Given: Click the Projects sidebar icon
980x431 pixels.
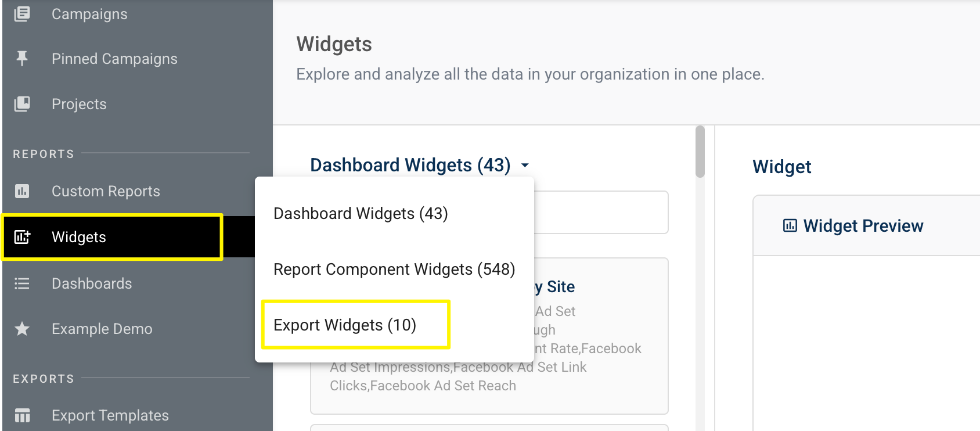Looking at the screenshot, I should click(22, 103).
